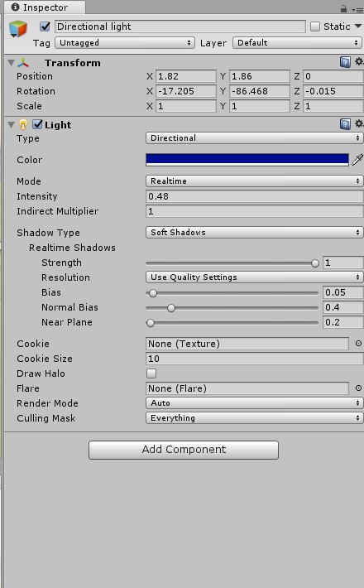Open the shadow Resolution dropdown
Image resolution: width=364 pixels, height=588 pixels.
254,277
